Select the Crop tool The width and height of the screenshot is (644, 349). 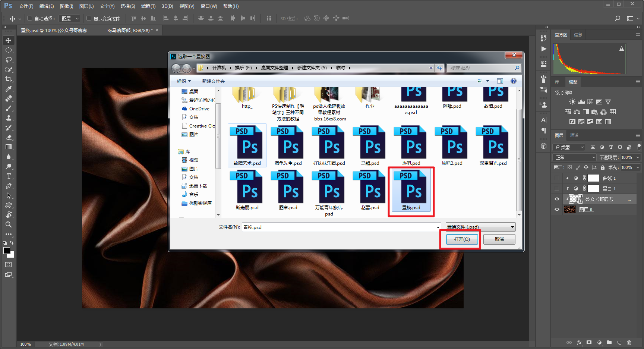[8, 79]
